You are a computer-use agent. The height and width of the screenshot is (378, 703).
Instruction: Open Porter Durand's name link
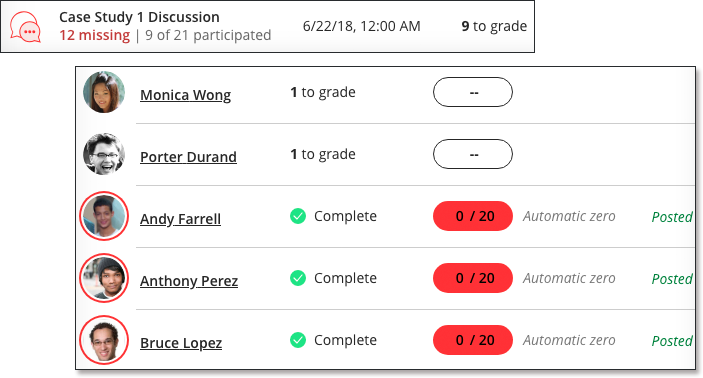click(188, 157)
